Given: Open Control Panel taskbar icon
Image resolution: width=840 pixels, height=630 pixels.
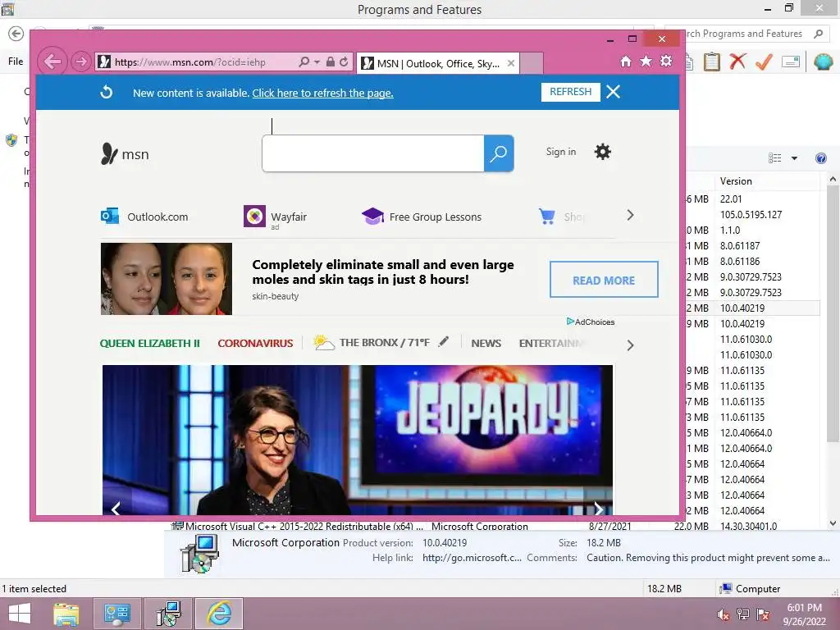Looking at the screenshot, I should pyautogui.click(x=116, y=614).
